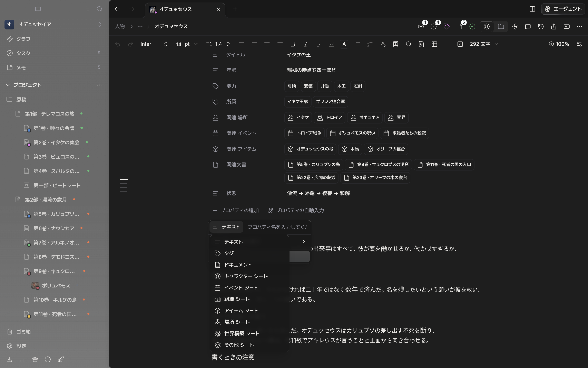Open tasks icon with badge 4
The height and width of the screenshot is (368, 588).
click(x=434, y=27)
